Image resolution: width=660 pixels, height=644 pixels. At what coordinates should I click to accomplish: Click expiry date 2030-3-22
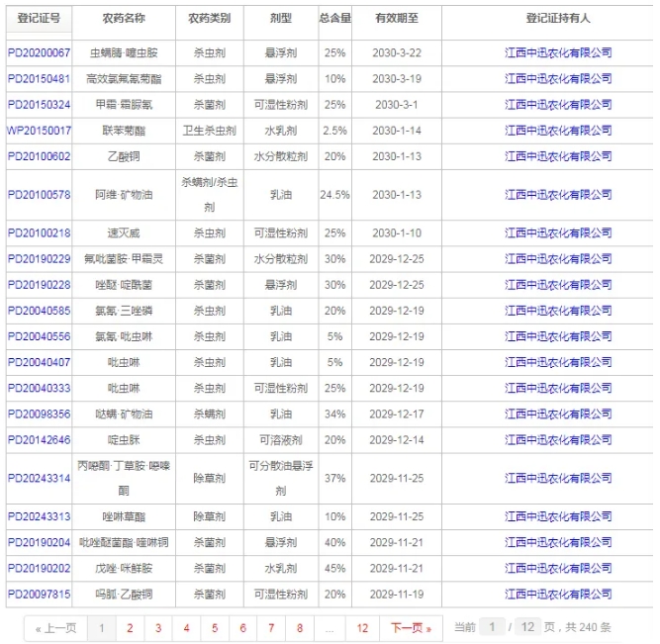click(x=397, y=53)
